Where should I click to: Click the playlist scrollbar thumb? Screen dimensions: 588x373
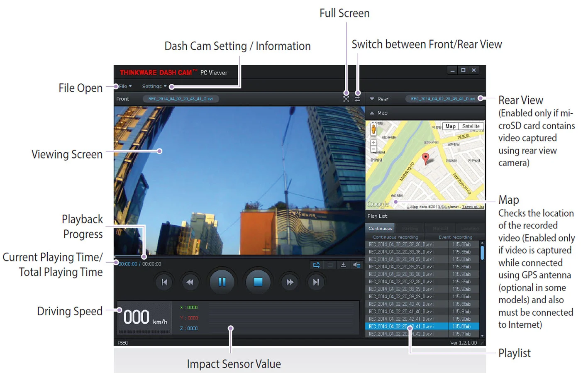pyautogui.click(x=482, y=253)
